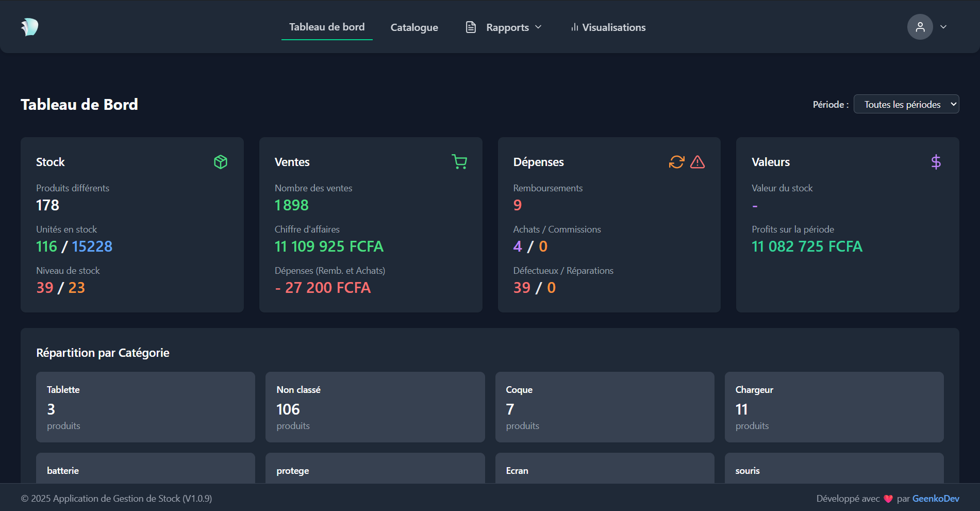Screen dimensions: 980x511
Task: Open the Catalogue menu item
Action: click(x=414, y=27)
